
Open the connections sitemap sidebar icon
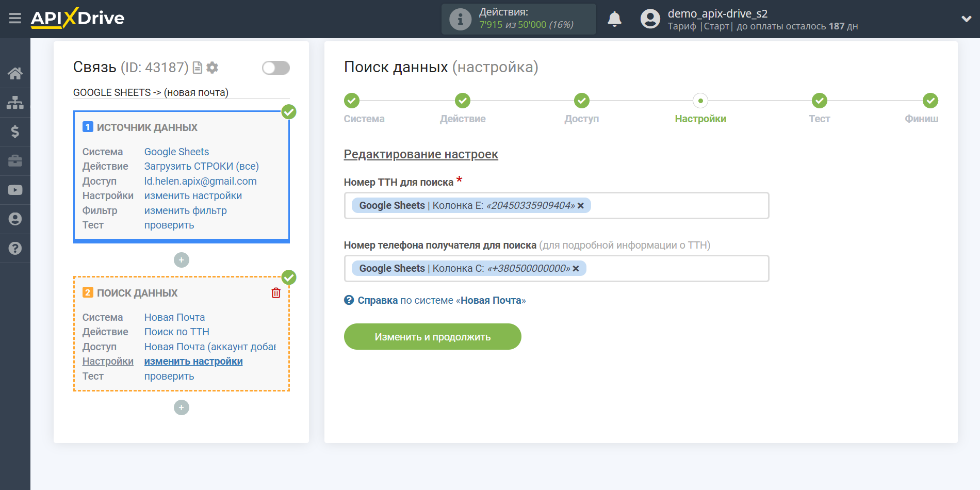tap(15, 103)
